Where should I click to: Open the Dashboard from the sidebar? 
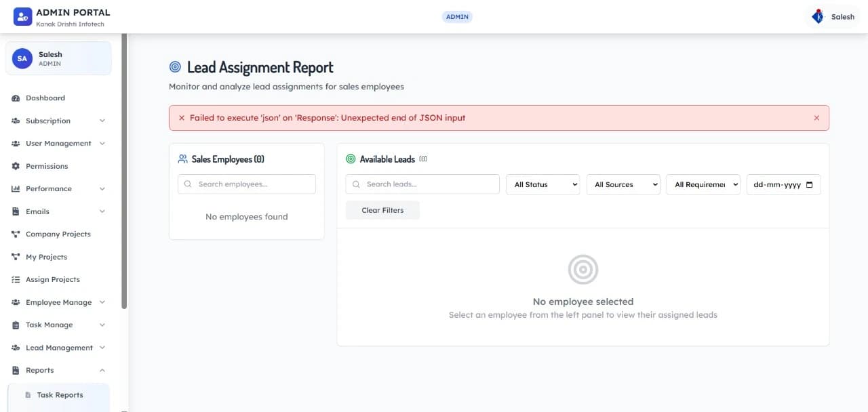coord(45,98)
